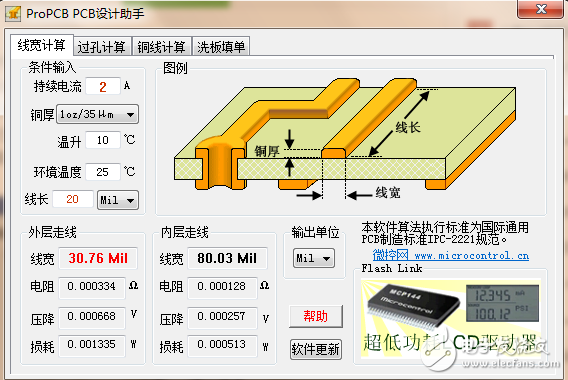Open the 微控网 www.microcontrol.cn link
The image size is (568, 380).
tap(451, 255)
